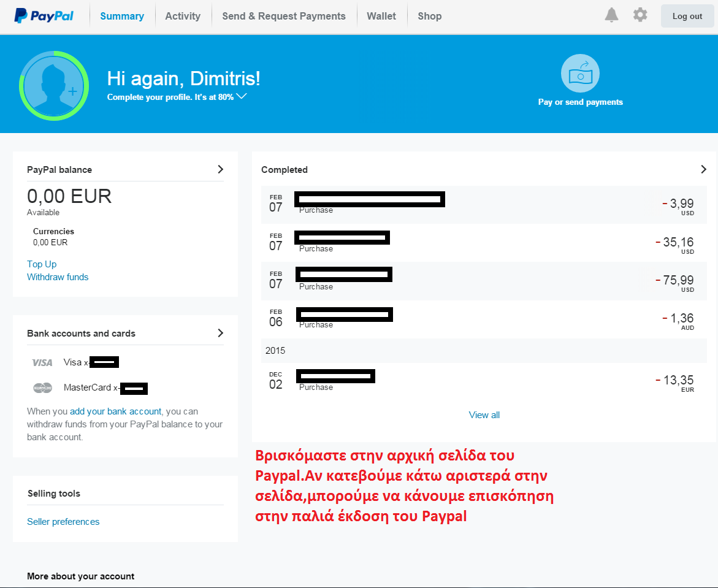
Task: Click add your bank account link
Action: 115,411
